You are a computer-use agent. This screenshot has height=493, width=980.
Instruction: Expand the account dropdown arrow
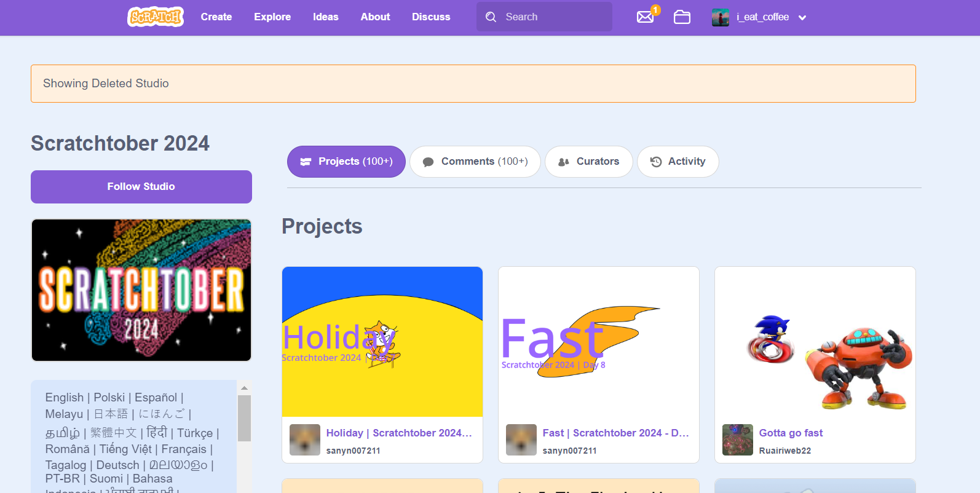(802, 18)
